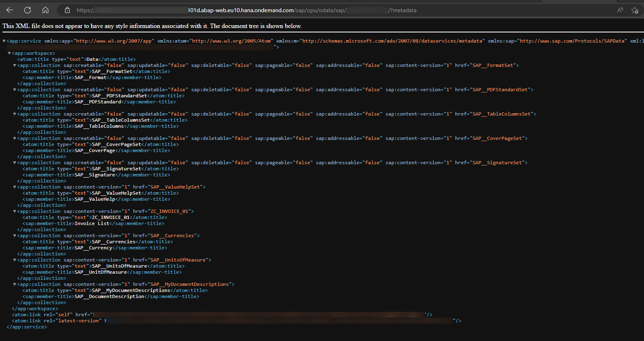Collapse the SAP__CoverPageSet collection element
Screen dimensions: 644x341
coord(15,138)
